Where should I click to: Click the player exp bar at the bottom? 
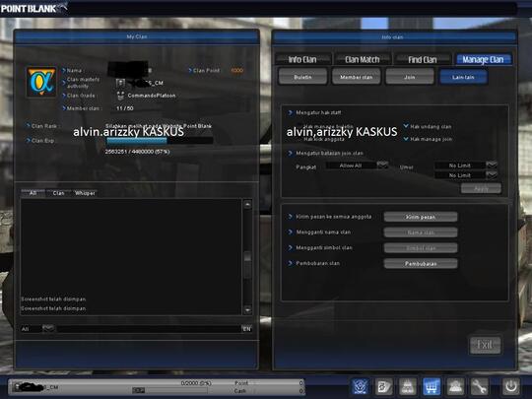click(169, 390)
